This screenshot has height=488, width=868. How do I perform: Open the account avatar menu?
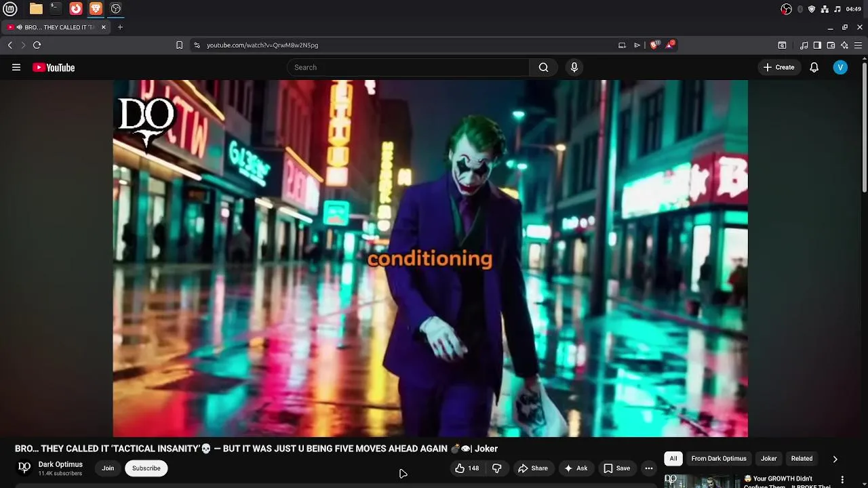[840, 67]
